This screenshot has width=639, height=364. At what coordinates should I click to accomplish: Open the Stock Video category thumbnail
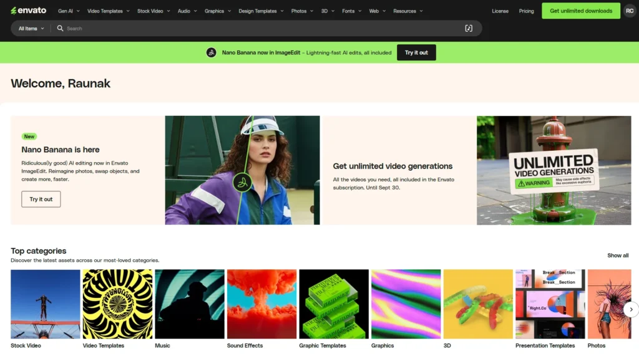tap(45, 304)
